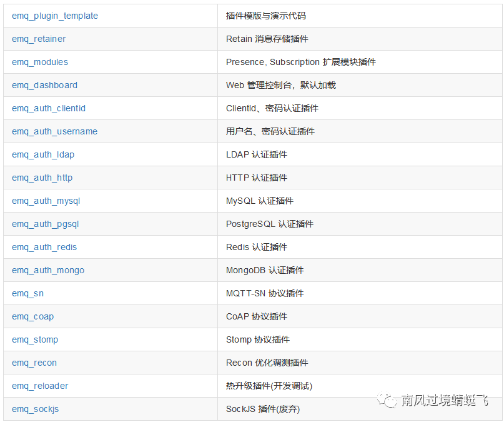Click the emq_coap link
The image size is (504, 422).
[x=32, y=317]
